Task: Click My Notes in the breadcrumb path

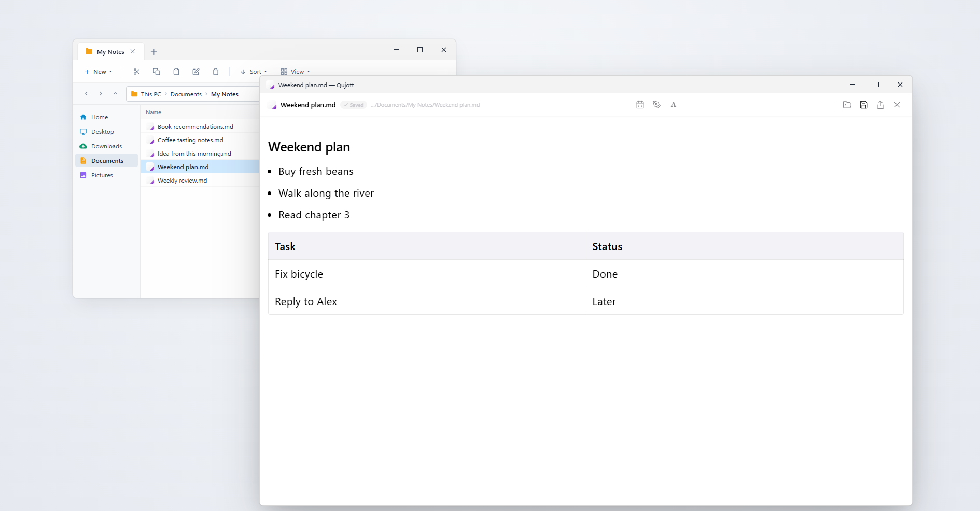Action: pos(225,94)
